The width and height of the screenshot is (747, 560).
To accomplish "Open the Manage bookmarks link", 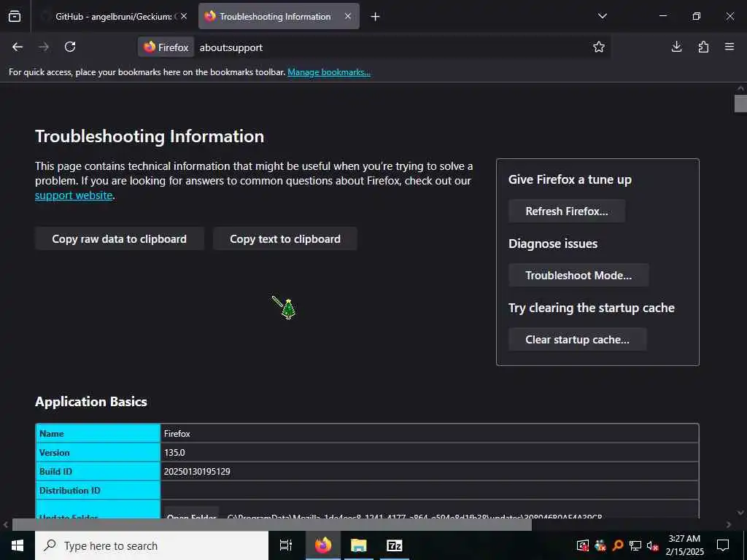I will [329, 72].
